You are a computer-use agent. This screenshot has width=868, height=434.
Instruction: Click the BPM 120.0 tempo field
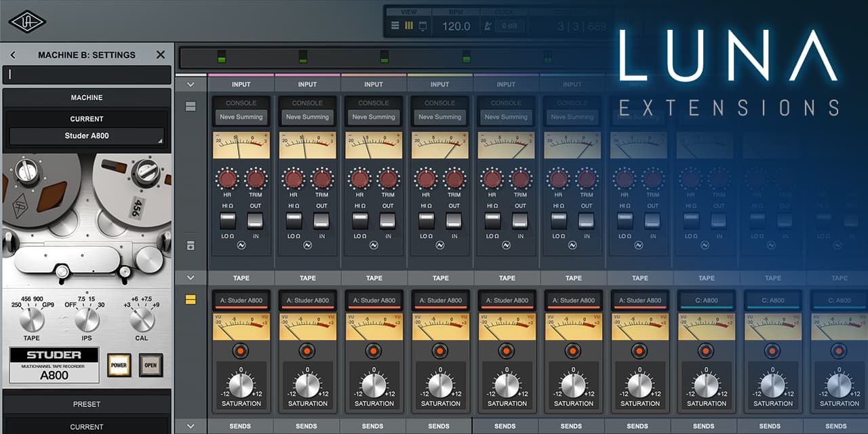tap(456, 26)
